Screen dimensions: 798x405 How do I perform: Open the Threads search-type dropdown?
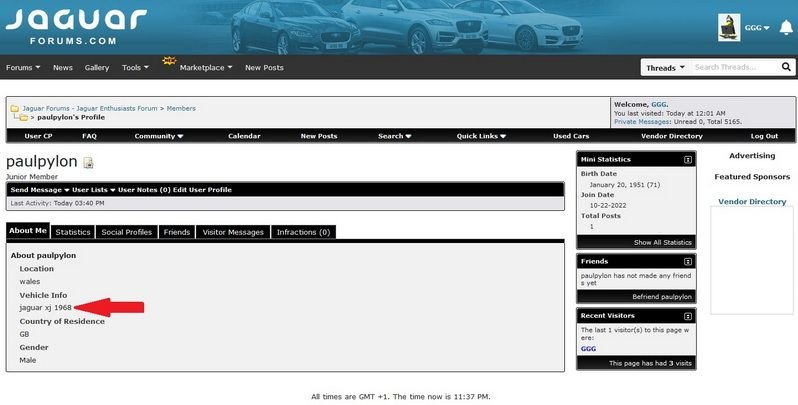(x=665, y=68)
